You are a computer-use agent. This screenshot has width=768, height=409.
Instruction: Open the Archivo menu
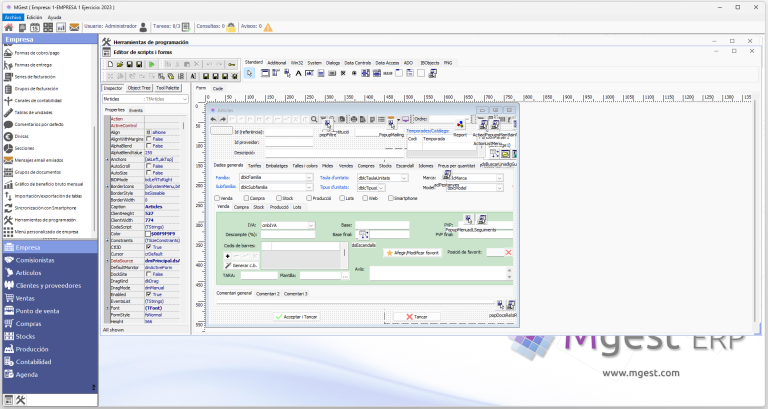click(x=13, y=17)
